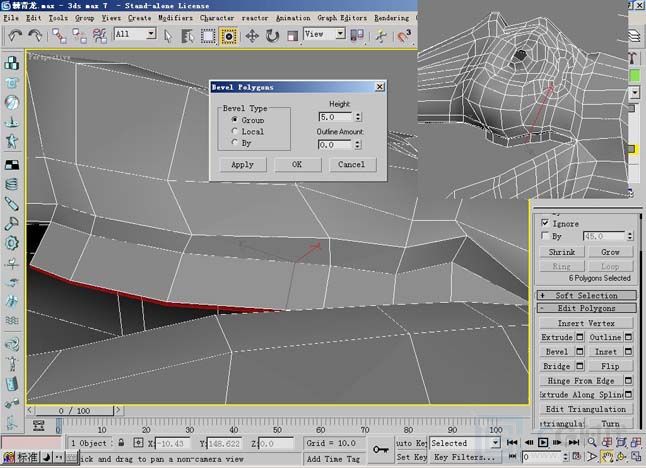
Task: Adjust the Height spinner arrows
Action: click(x=358, y=117)
